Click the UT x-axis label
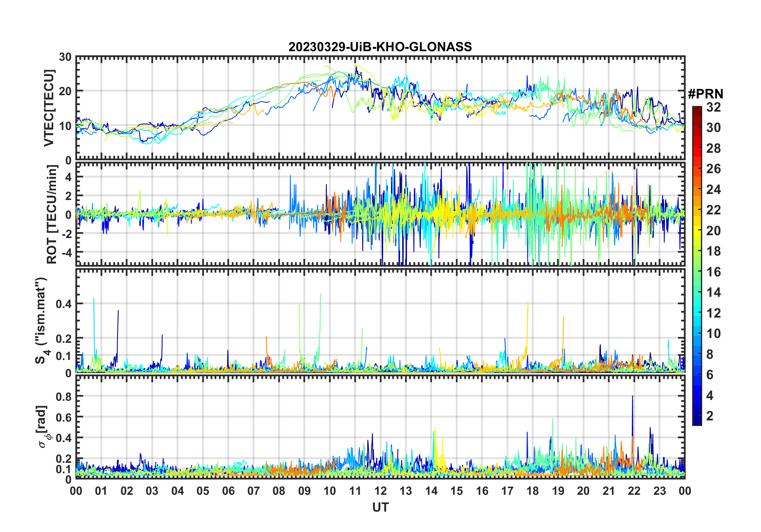The width and height of the screenshot is (761, 532). (380, 507)
